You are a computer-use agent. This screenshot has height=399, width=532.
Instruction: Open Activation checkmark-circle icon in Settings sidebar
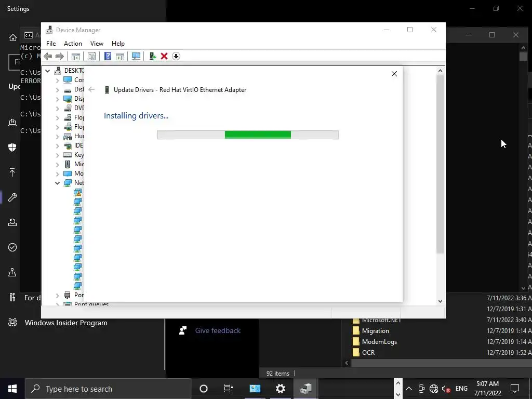pyautogui.click(x=12, y=247)
